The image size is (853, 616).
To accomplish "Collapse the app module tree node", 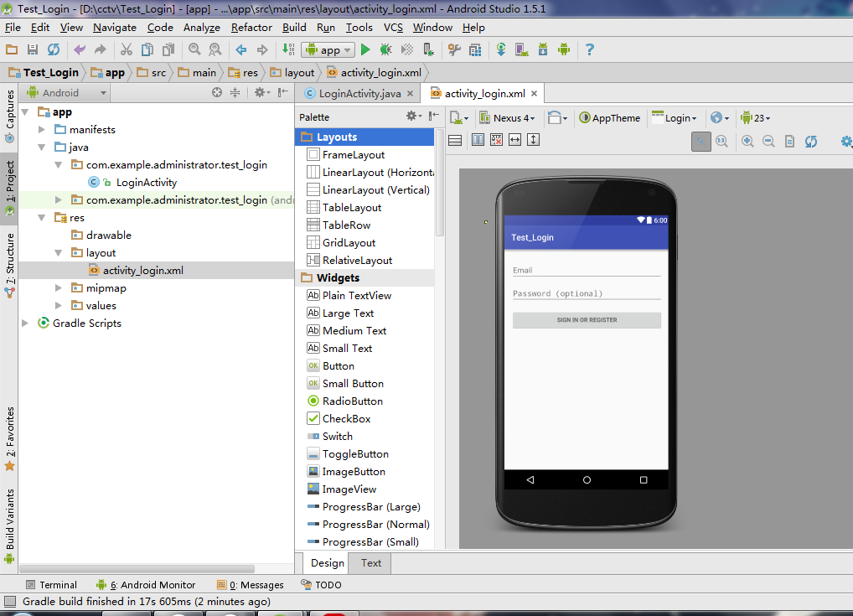I will [x=25, y=112].
